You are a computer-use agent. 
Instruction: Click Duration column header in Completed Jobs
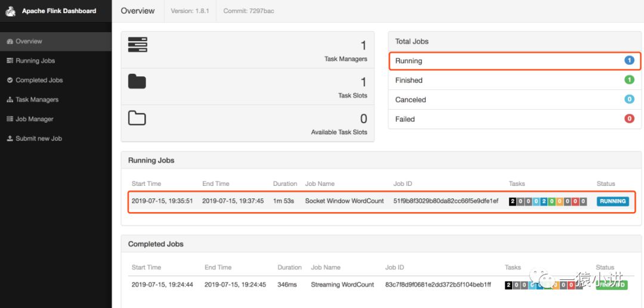(x=290, y=267)
